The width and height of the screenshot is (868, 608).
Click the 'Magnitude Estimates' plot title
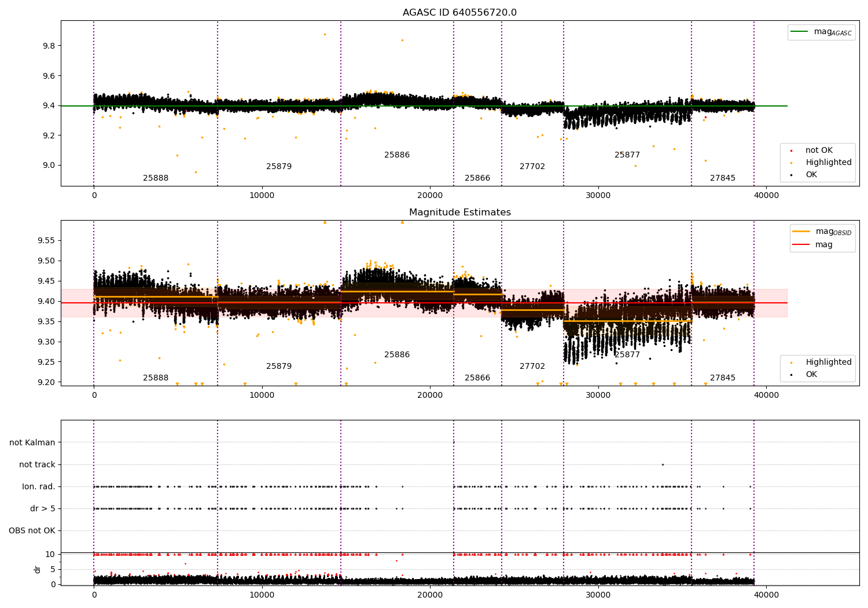[x=460, y=213]
